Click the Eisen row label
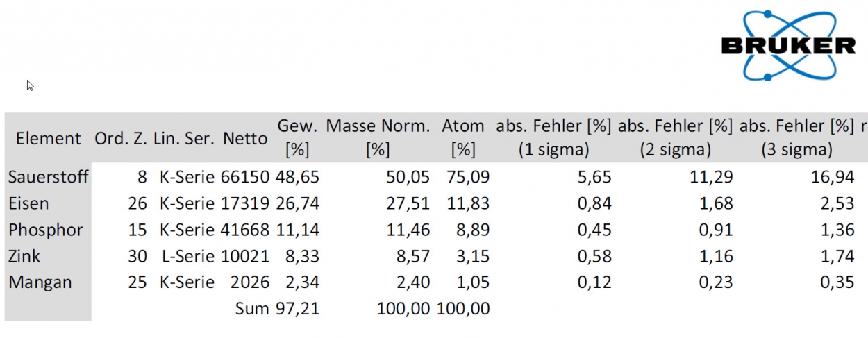This screenshot has height=338, width=868. [x=28, y=203]
